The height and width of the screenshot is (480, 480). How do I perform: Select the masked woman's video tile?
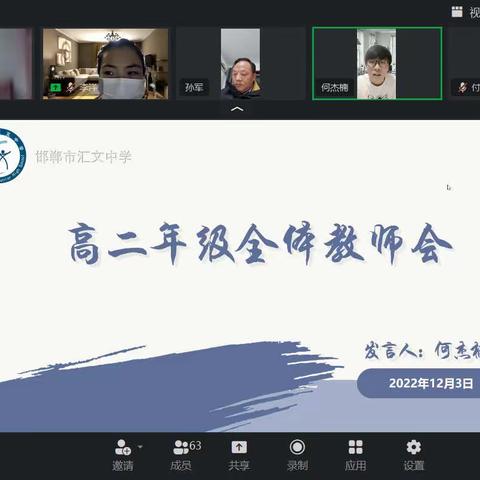pyautogui.click(x=105, y=63)
